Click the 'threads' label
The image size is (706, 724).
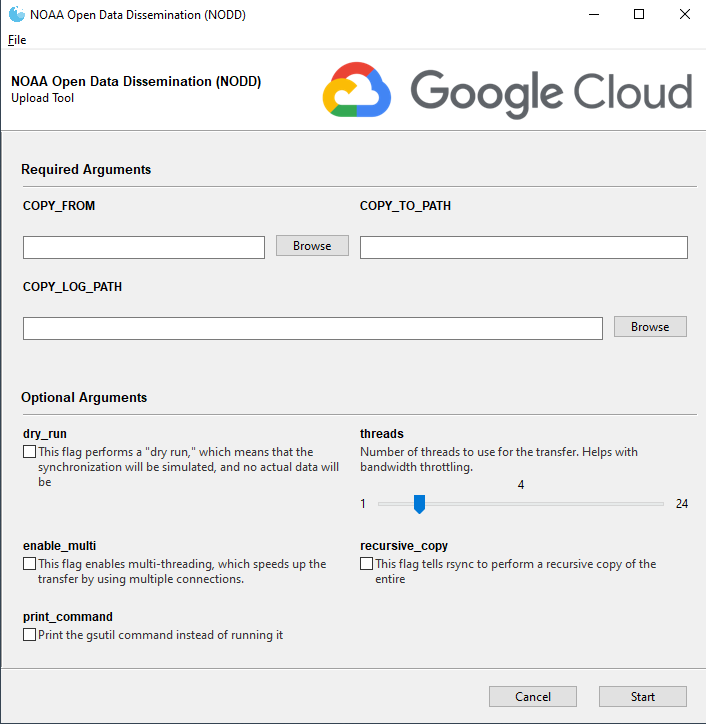[382, 434]
